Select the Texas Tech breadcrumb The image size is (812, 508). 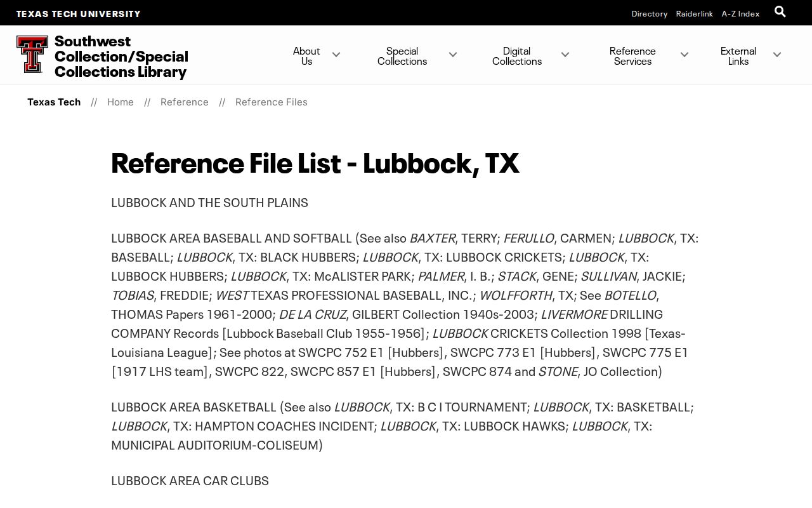(x=54, y=102)
